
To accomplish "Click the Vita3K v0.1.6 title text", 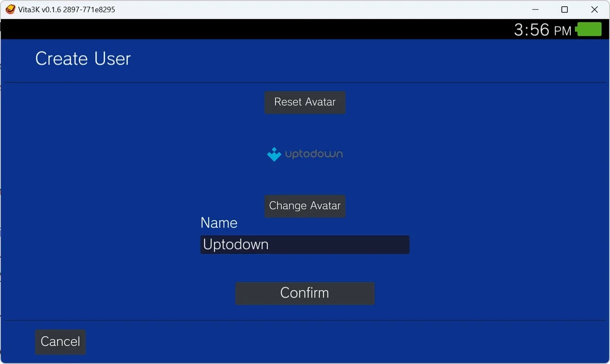I will click(67, 9).
